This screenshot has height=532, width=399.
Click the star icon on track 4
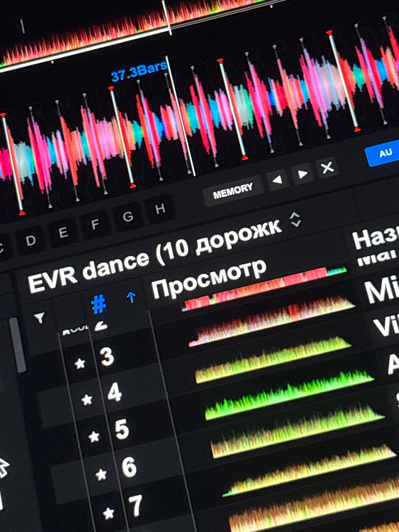coord(87,400)
